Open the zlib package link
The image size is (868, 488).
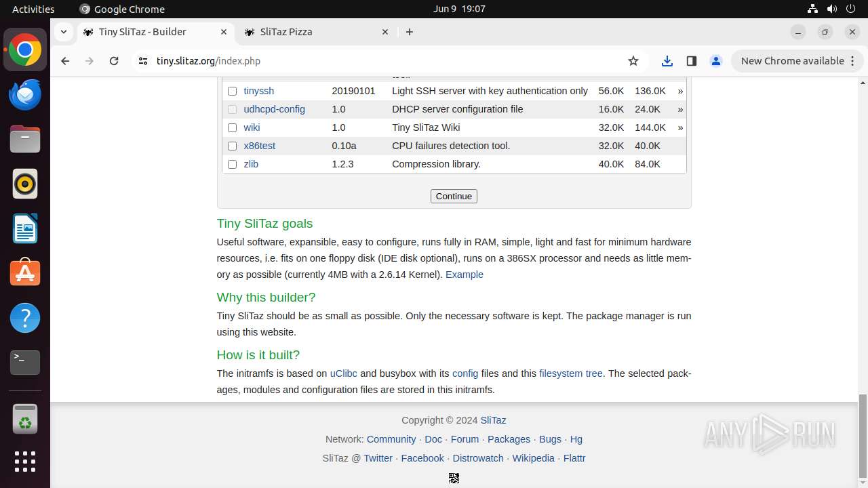[x=251, y=164]
